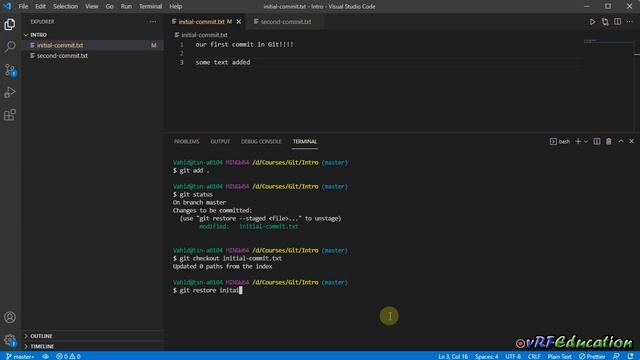640x360 pixels.
Task: Click the feedback icon in status bar
Action: point(616,356)
